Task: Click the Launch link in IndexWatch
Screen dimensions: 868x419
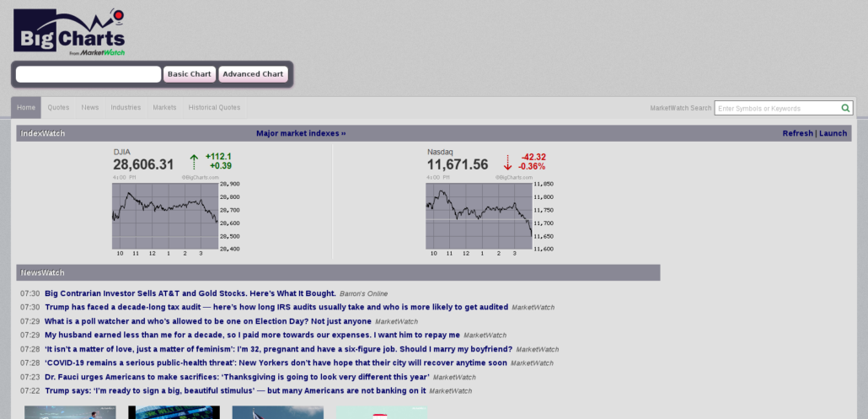Action: 833,133
